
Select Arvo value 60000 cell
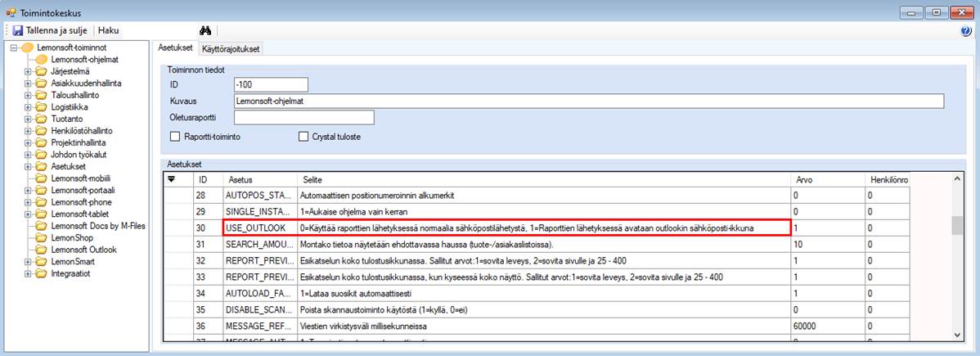(828, 326)
